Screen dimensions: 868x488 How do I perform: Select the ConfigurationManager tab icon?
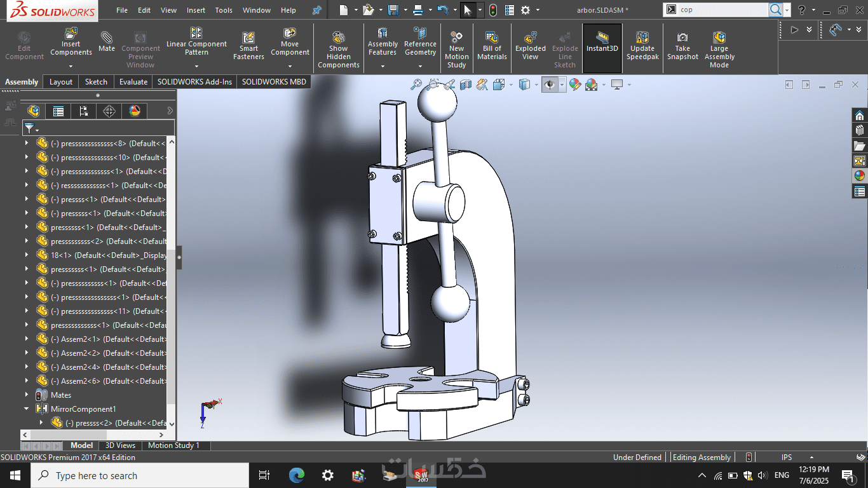[x=84, y=111]
